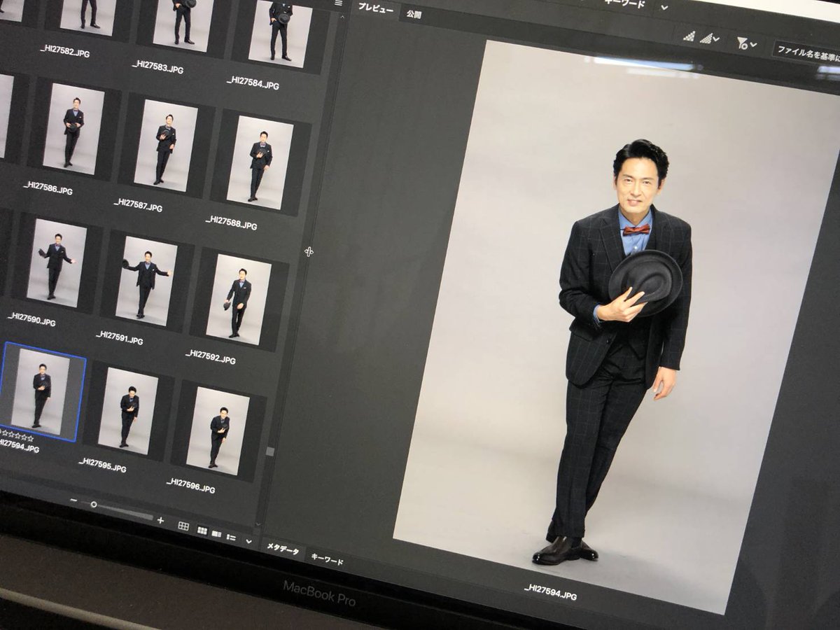Select thumbnail _HI27595.JPG
The width and height of the screenshot is (840, 630).
click(x=127, y=411)
